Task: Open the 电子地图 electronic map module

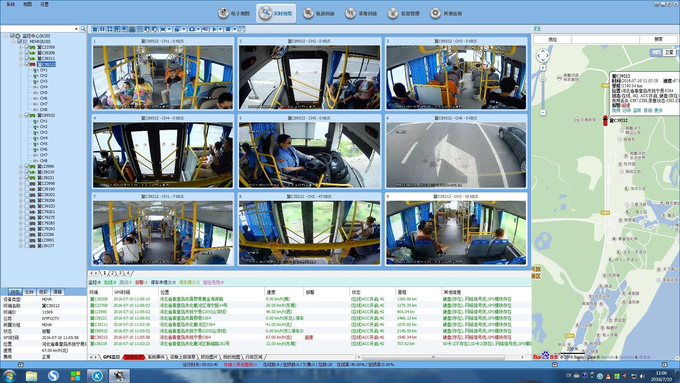Action: tap(234, 13)
